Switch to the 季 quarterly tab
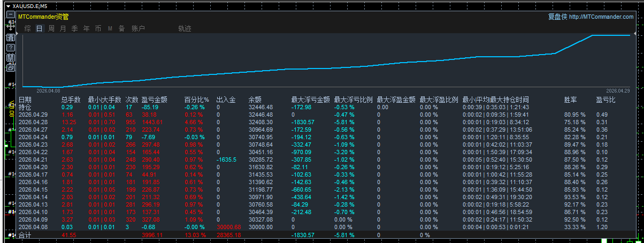The width and height of the screenshot is (644, 243). point(74,28)
